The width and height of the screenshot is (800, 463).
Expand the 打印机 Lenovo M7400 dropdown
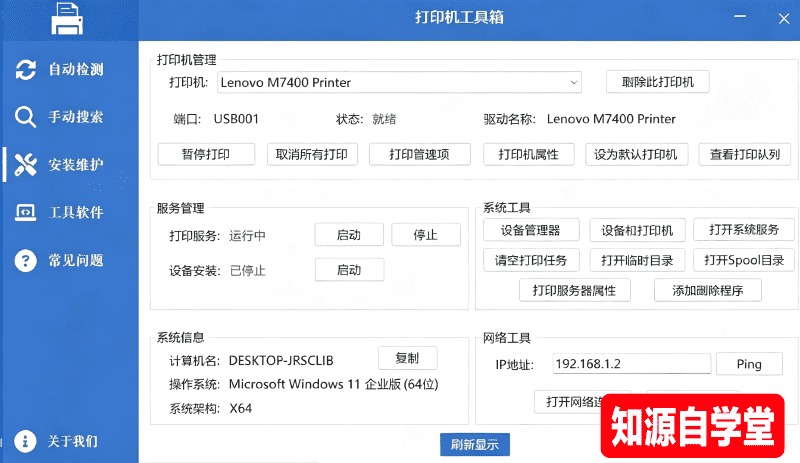(399, 82)
